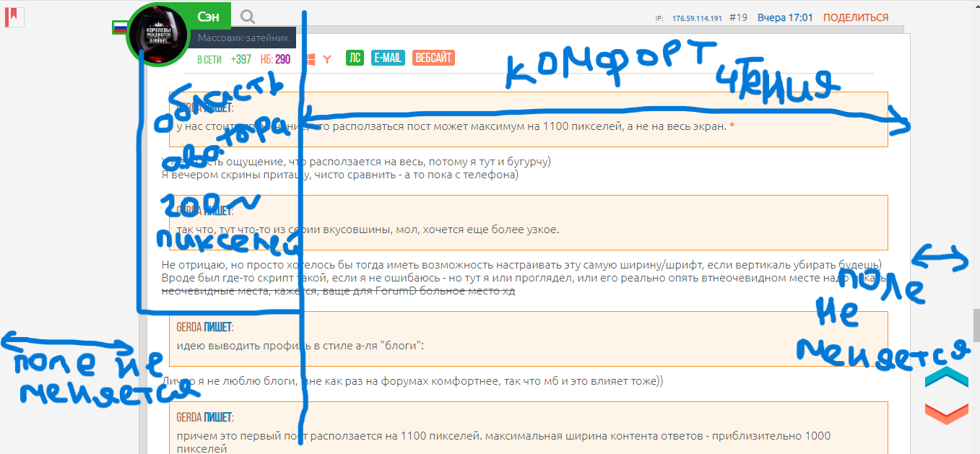Click the line 'Я вечером скрины притащу'

pyautogui.click(x=339, y=174)
